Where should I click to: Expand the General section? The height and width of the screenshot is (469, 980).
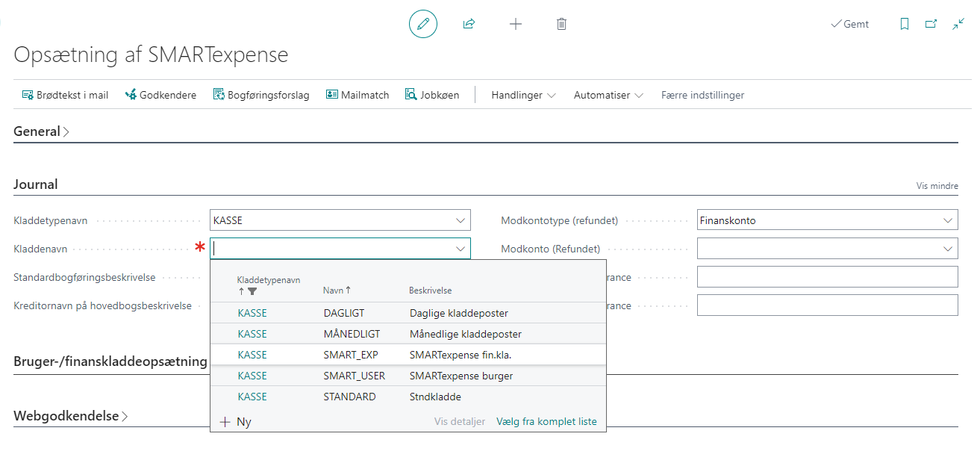pyautogui.click(x=41, y=131)
